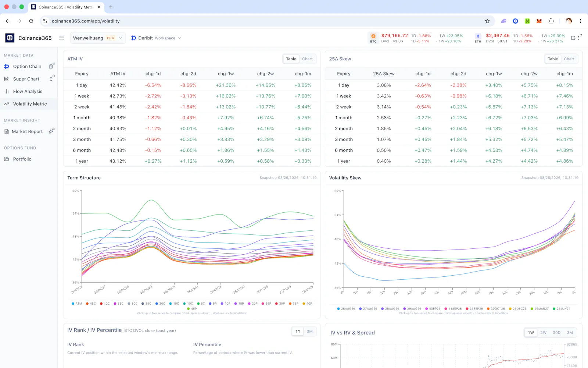The image size is (588, 368).
Task: Toggle 25JUN27 series in Volatility Skew legend
Action: tap(562, 309)
